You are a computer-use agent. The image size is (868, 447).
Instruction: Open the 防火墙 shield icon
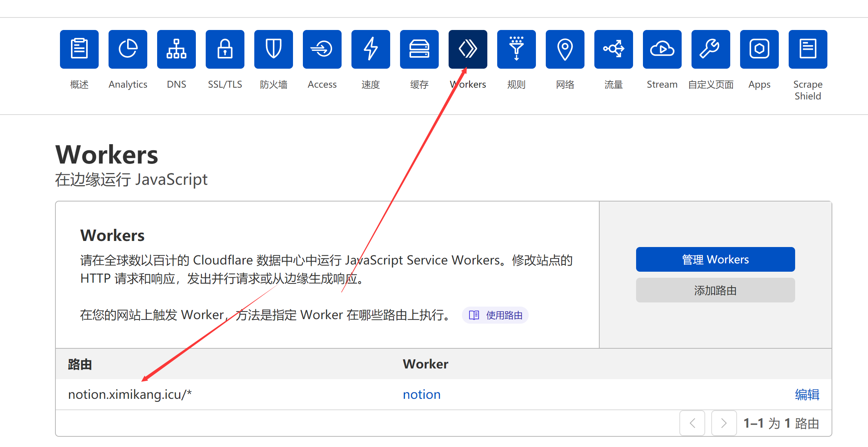coord(274,49)
